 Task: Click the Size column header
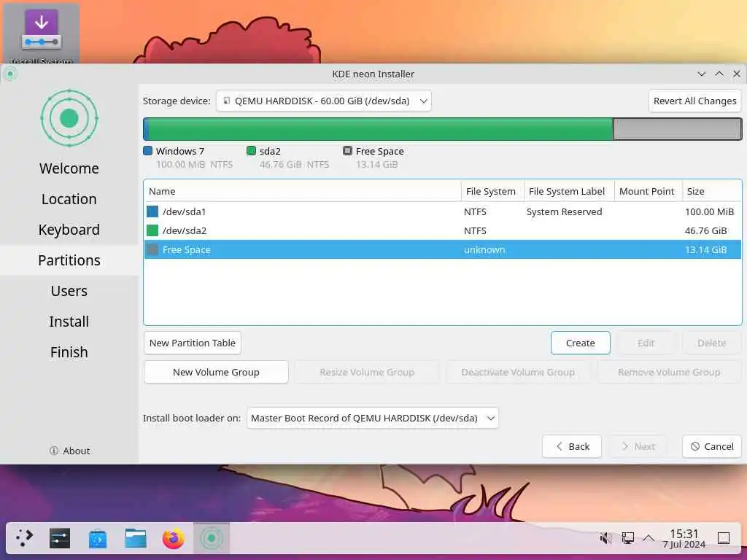tap(712, 191)
